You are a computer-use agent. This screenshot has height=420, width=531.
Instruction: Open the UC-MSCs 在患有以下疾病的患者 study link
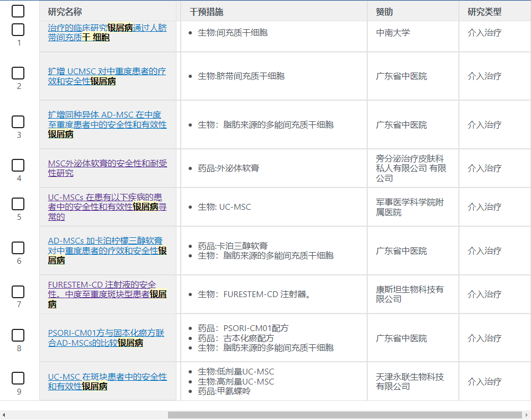point(105,202)
